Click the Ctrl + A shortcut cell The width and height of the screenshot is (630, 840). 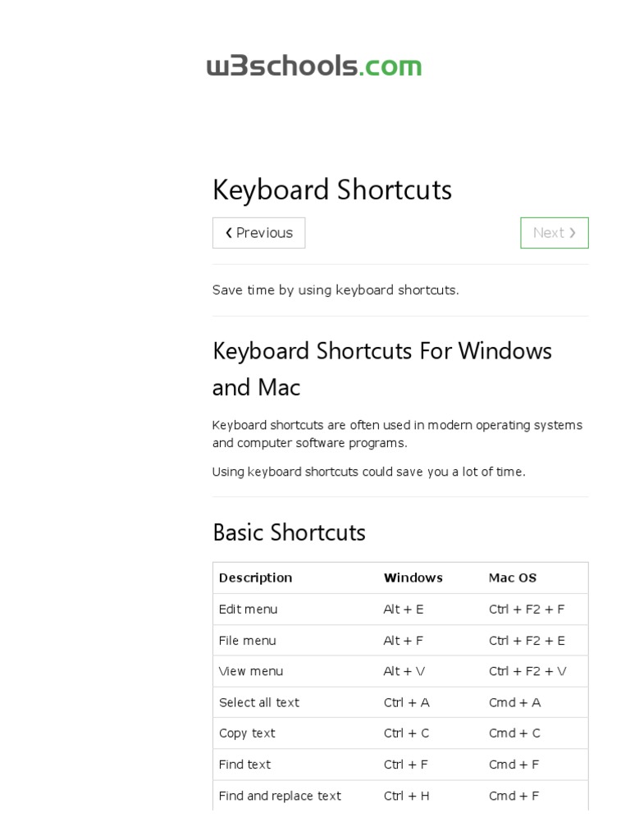(406, 702)
